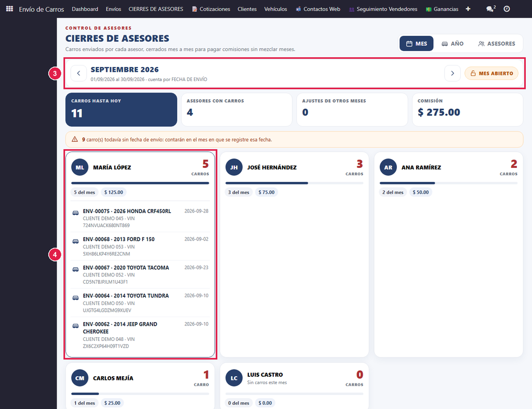Click the warning triangle icon in alert
The height and width of the screenshot is (409, 532).
click(x=75, y=139)
